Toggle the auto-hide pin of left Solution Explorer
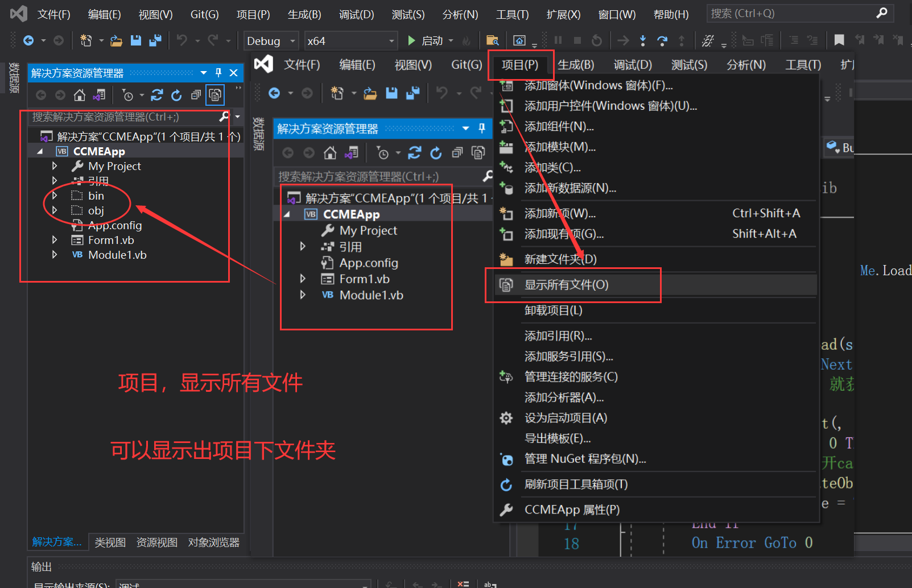Viewport: 912px width, 588px height. (x=218, y=73)
